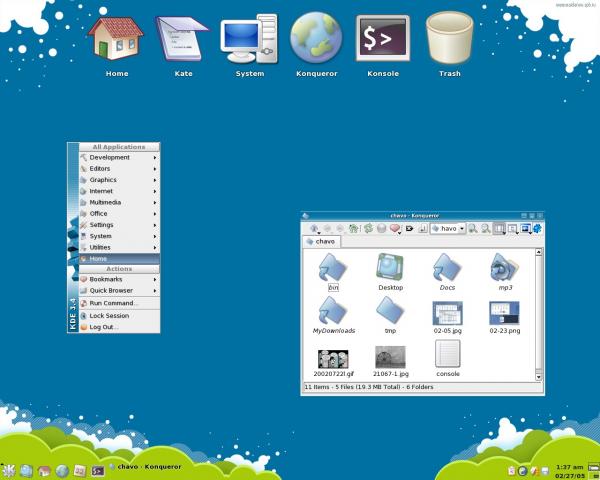
Task: Open the location combo box dropdown arrow
Action: coord(462,229)
